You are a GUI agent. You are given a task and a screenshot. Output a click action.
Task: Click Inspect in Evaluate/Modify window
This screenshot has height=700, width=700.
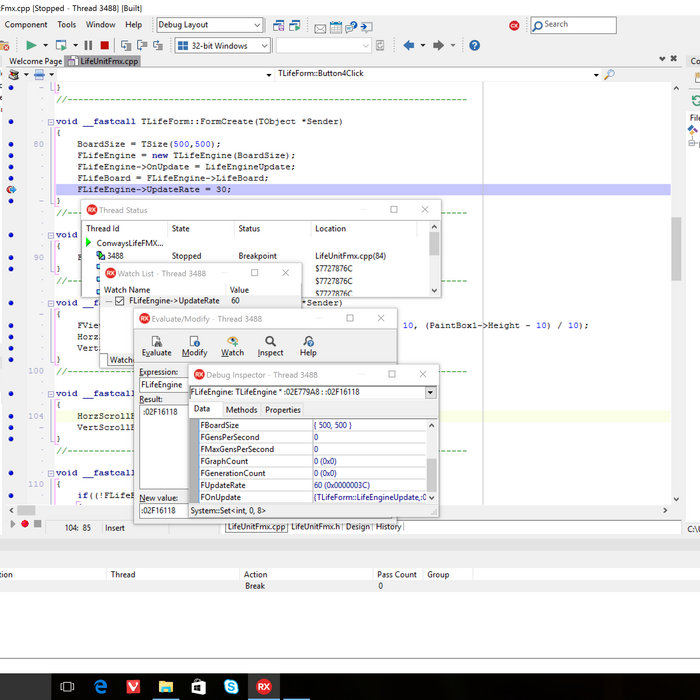click(270, 346)
